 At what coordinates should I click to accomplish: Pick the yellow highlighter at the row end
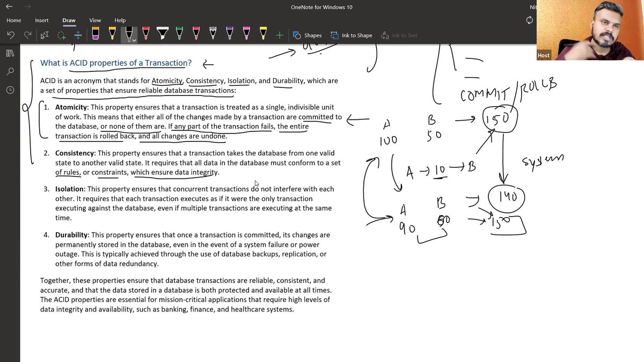pyautogui.click(x=263, y=34)
